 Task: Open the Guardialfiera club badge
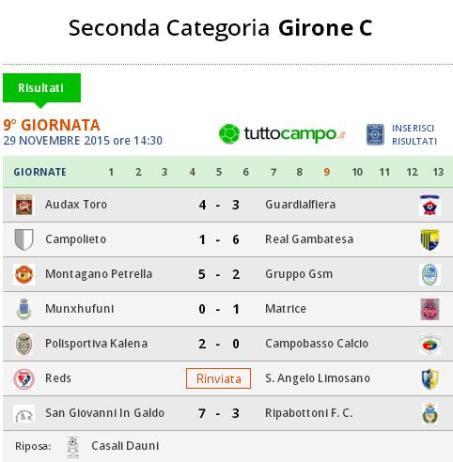click(430, 205)
